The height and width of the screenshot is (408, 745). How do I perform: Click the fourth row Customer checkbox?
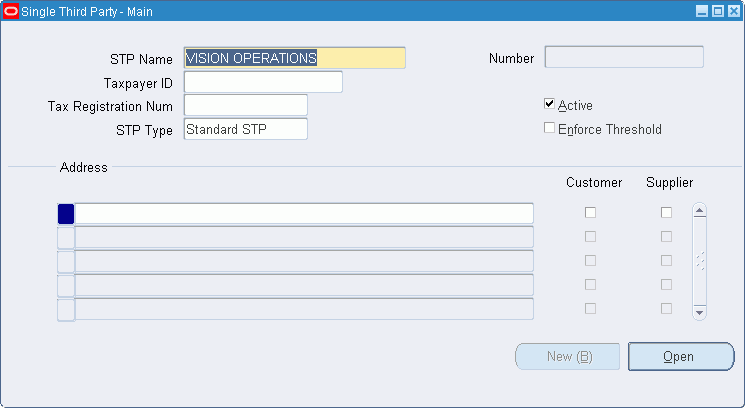[x=591, y=285]
